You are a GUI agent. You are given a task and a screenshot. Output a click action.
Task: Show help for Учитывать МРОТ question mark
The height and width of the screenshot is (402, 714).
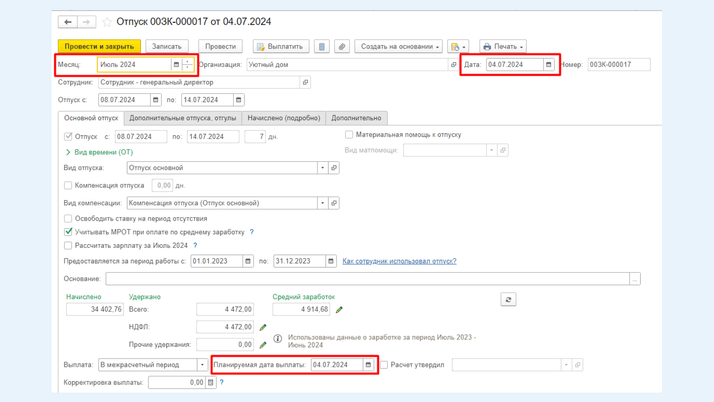point(251,232)
